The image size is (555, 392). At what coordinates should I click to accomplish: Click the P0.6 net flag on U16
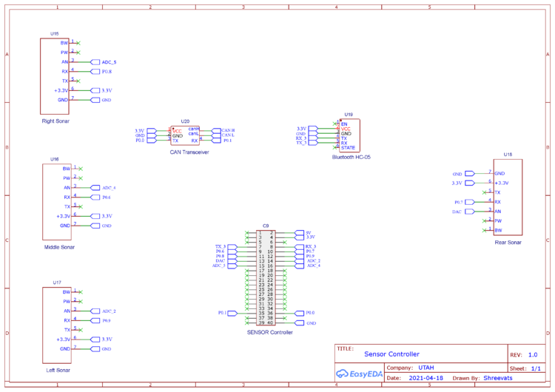(x=95, y=197)
